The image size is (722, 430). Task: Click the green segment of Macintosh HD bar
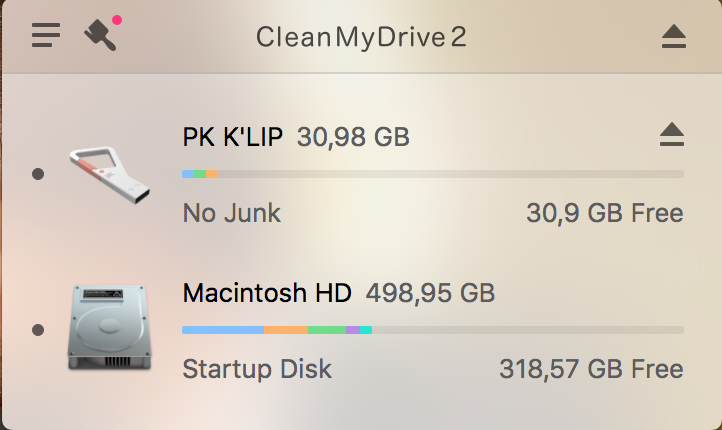326,329
